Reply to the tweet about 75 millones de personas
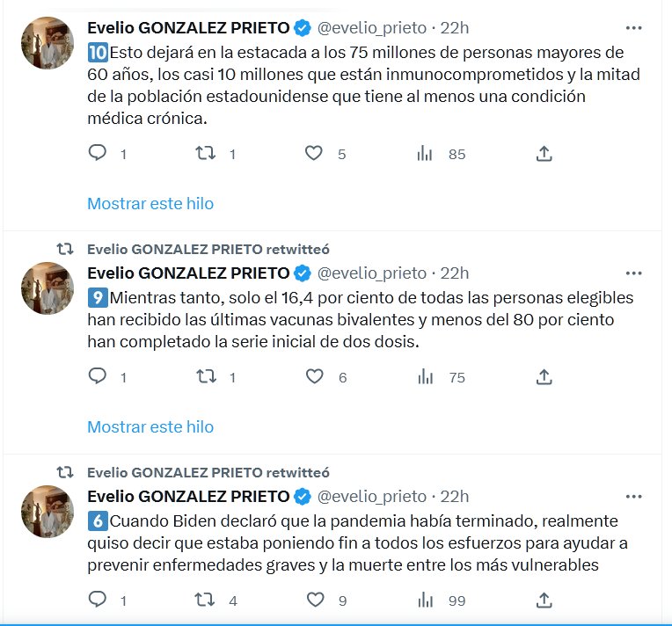Image resolution: width=672 pixels, height=626 pixels. point(99,154)
